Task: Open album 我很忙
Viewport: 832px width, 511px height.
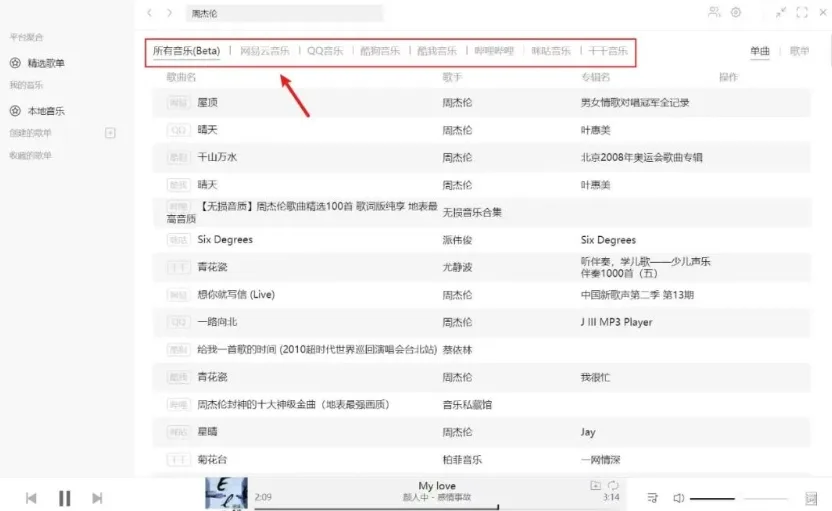Action: coord(595,377)
